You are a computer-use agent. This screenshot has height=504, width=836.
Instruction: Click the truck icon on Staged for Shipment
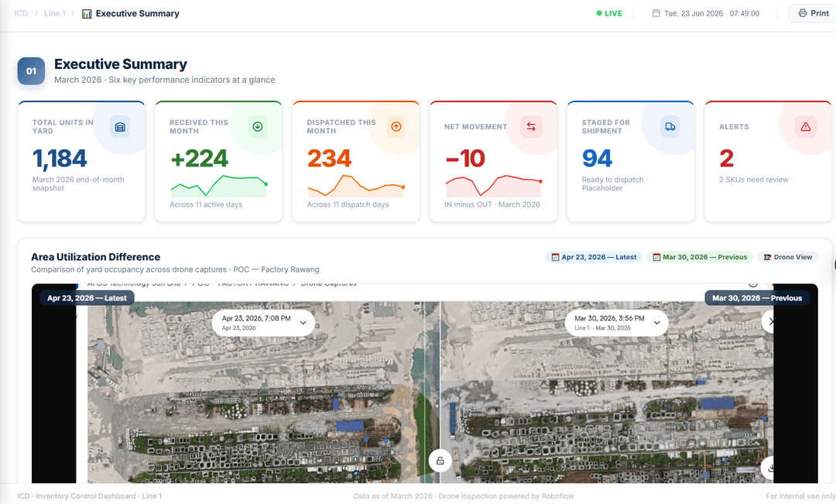[x=670, y=127]
